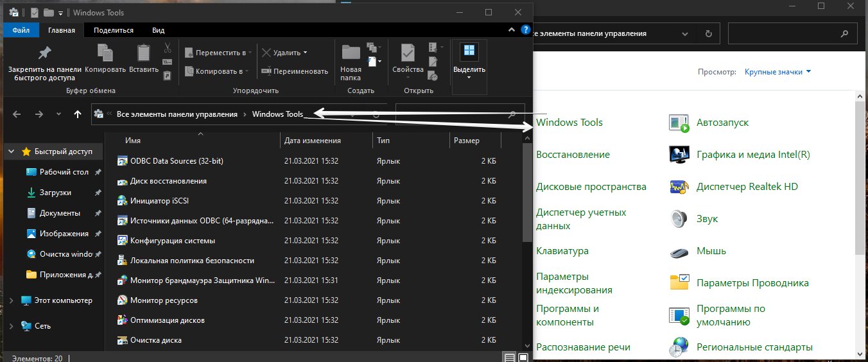Open the recent locations dropdown arrow
Viewport: 868px width, 362px height.
point(59,114)
